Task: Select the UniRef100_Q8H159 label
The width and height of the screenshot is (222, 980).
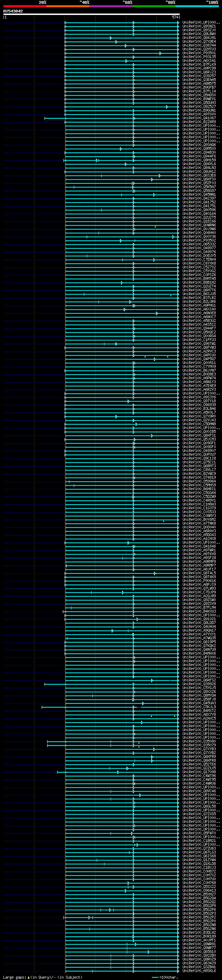Action: click(x=199, y=160)
